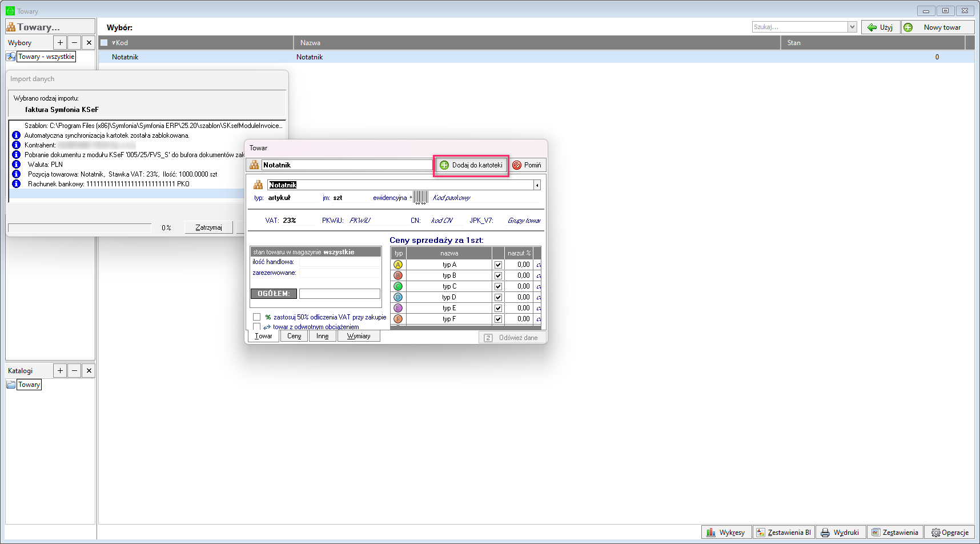Image resolution: width=980 pixels, height=544 pixels.
Task: Click the Dodaj do kartoteki button
Action: (471, 165)
